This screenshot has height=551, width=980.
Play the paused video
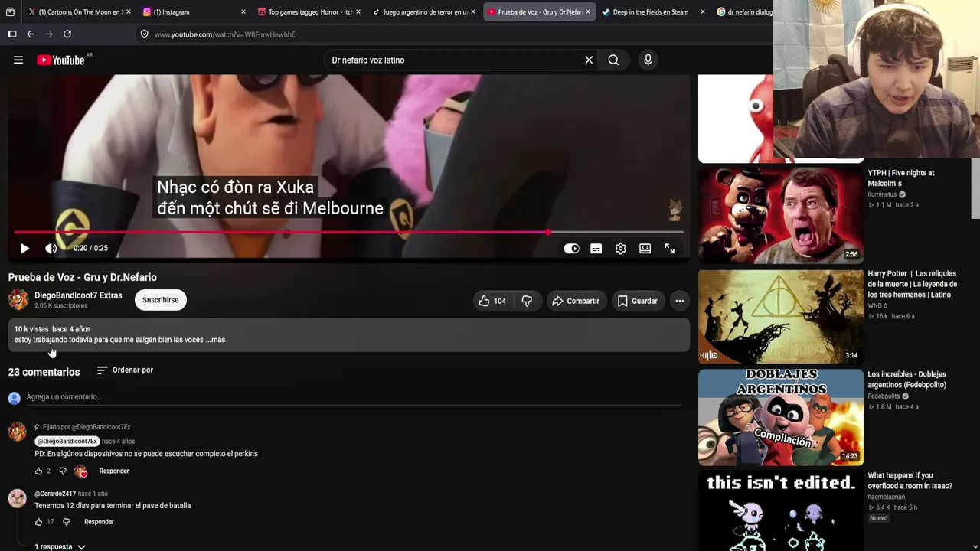[24, 248]
